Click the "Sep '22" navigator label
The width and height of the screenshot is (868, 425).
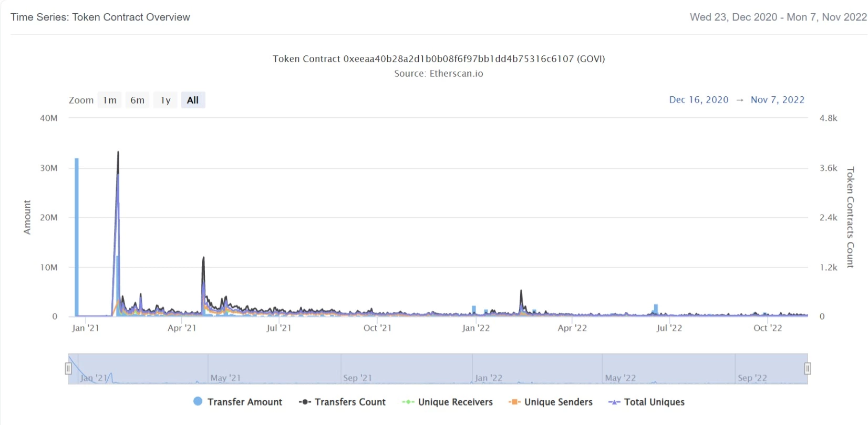(752, 378)
